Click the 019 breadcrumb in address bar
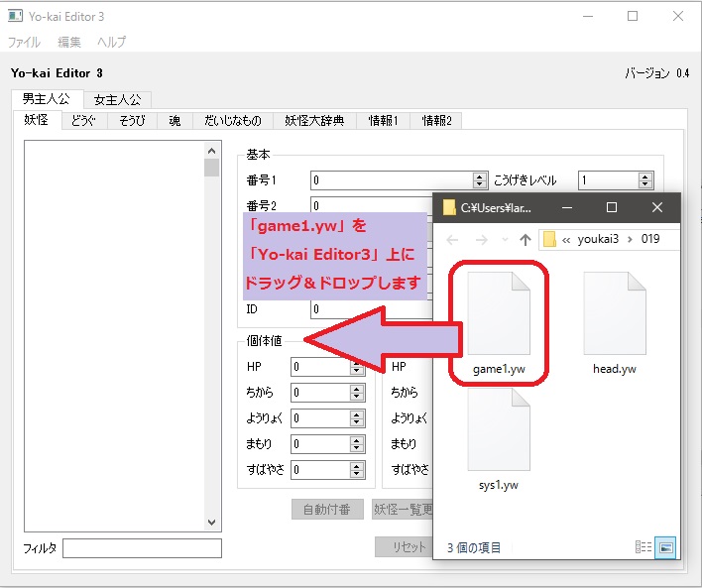The image size is (702, 588). coord(650,239)
